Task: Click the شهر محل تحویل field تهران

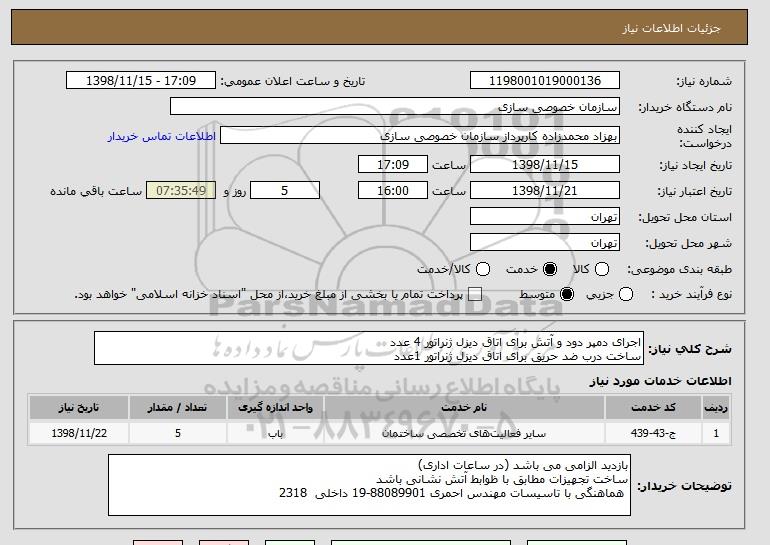Action: click(545, 243)
